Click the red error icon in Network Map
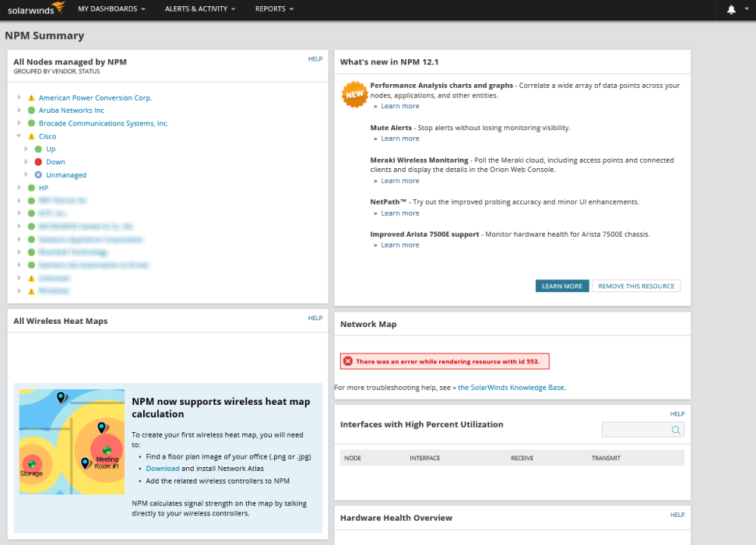756x545 pixels. point(347,360)
